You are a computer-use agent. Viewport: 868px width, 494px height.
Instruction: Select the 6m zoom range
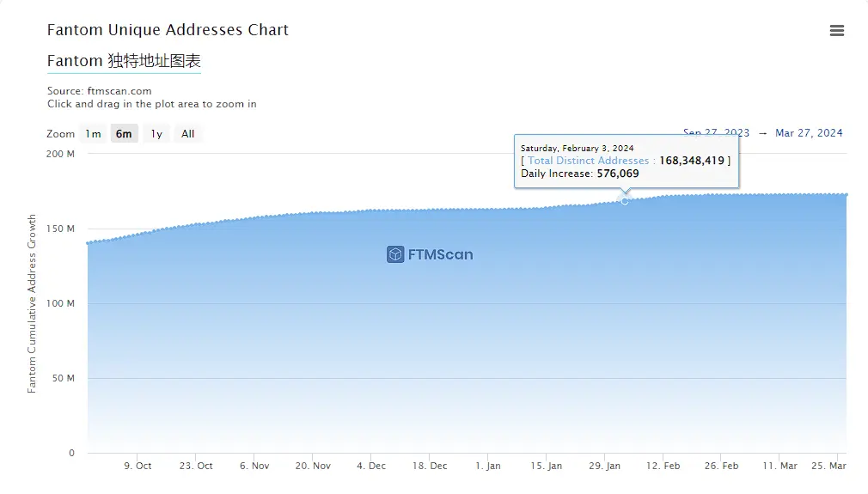point(124,134)
